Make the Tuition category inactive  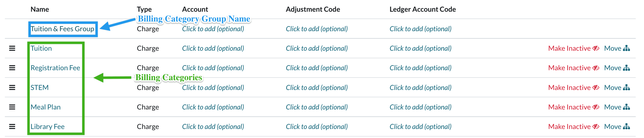(x=573, y=48)
